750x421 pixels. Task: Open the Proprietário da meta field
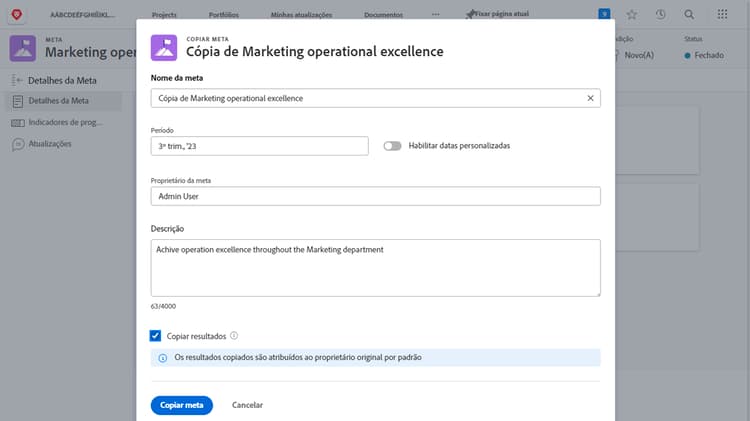click(375, 196)
